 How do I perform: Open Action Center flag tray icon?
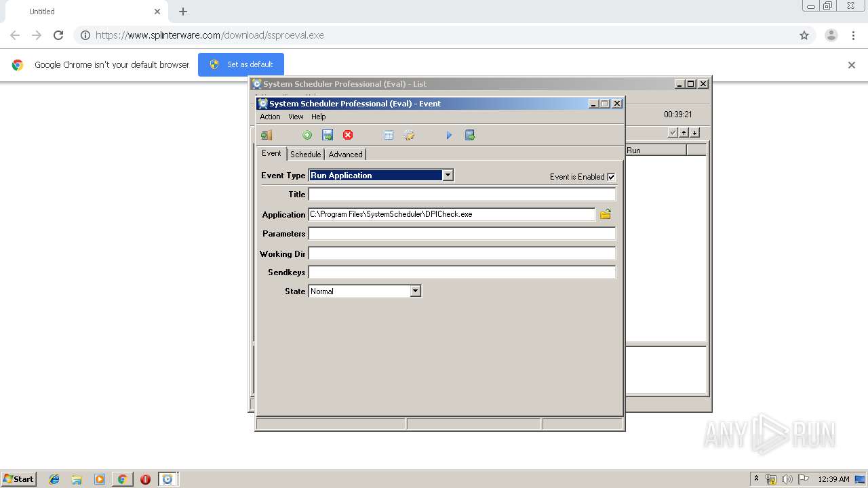(804, 479)
